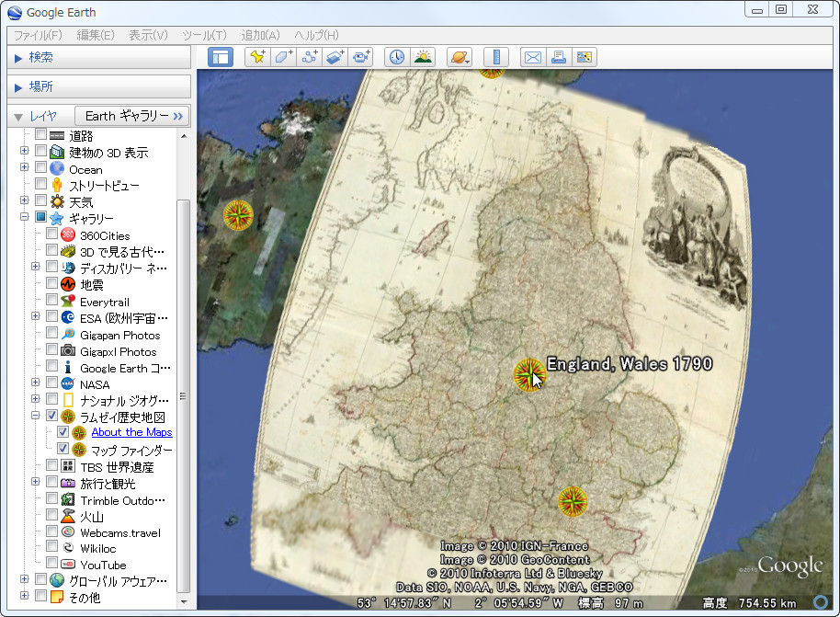The image size is (840, 617).
Task: Open the ファイル(F) menu
Action: (x=37, y=35)
